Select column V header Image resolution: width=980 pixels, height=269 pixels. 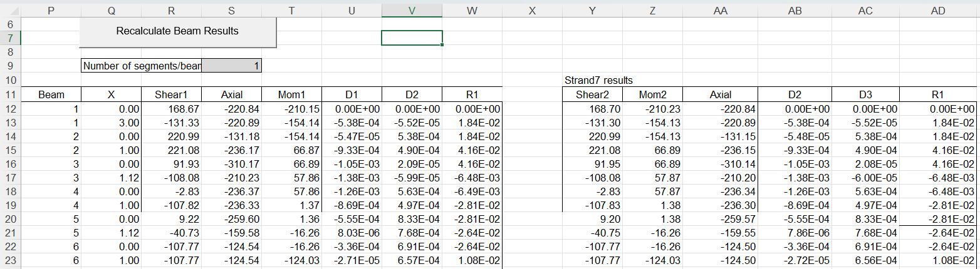[x=411, y=9]
